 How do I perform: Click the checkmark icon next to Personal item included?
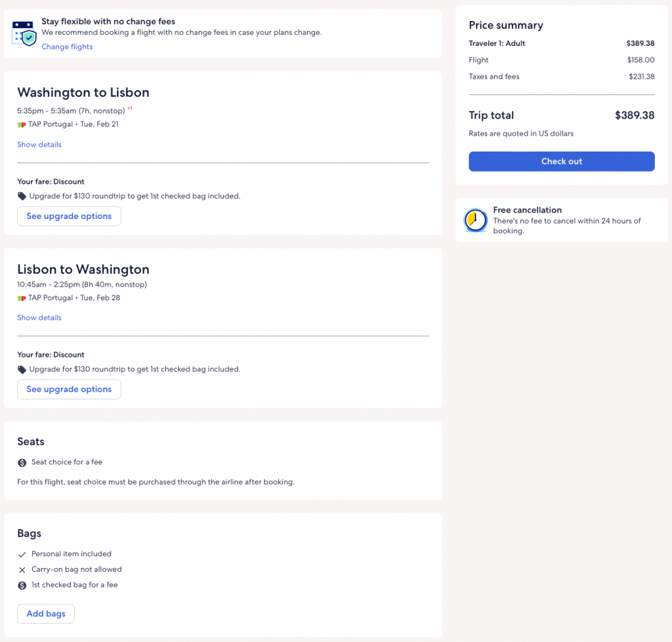pyautogui.click(x=22, y=554)
